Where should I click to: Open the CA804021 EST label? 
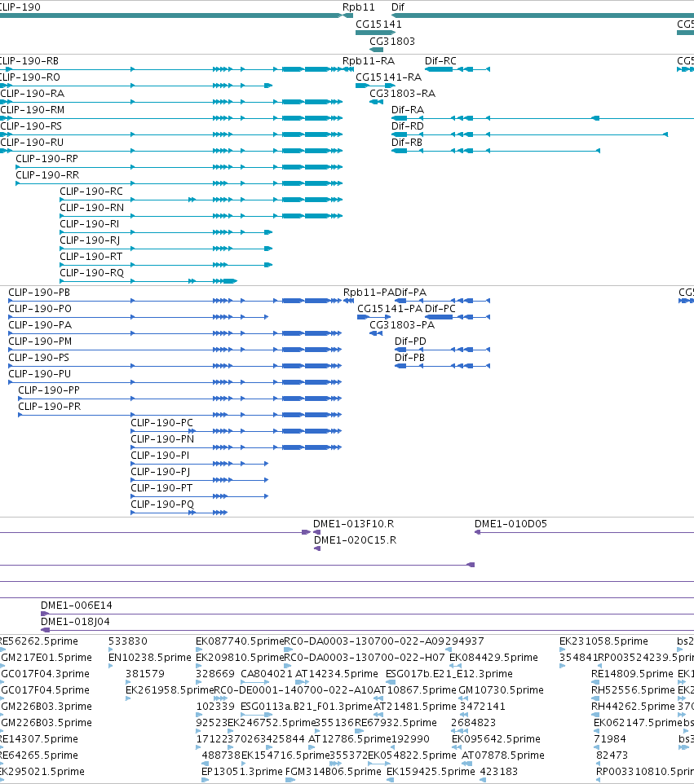(x=267, y=673)
